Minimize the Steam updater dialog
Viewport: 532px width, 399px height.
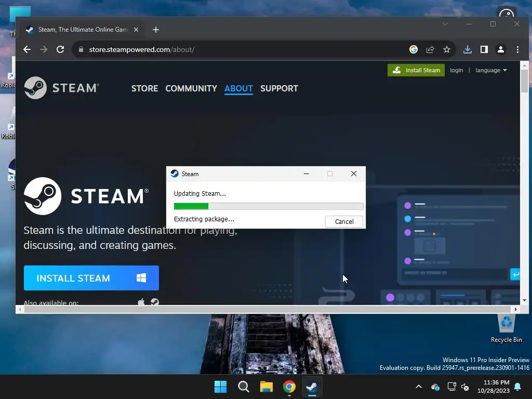307,174
